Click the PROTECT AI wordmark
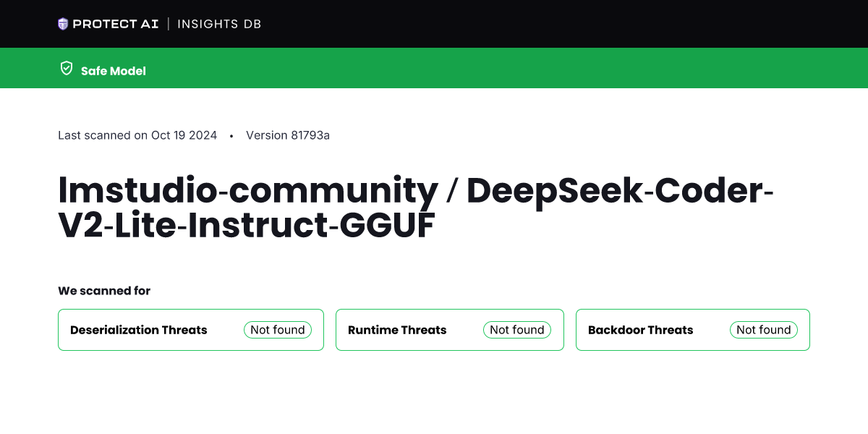 click(x=115, y=24)
